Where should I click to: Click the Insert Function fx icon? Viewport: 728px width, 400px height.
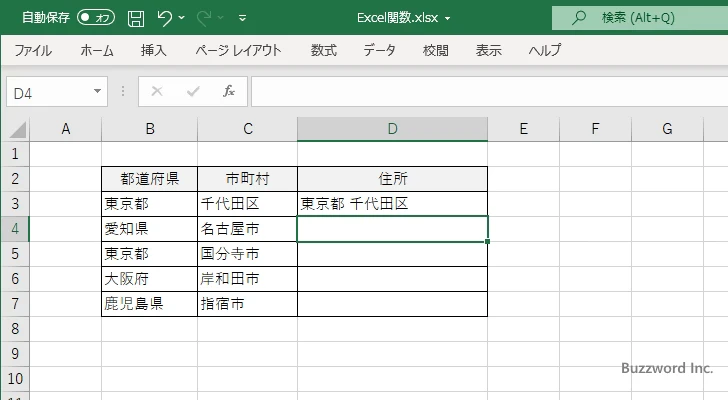click(x=229, y=91)
